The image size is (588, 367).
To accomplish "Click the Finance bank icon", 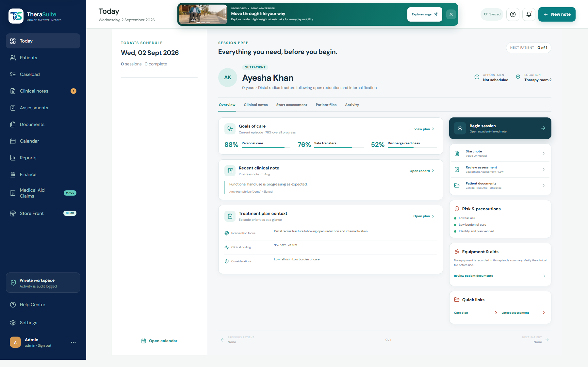I will point(13,174).
